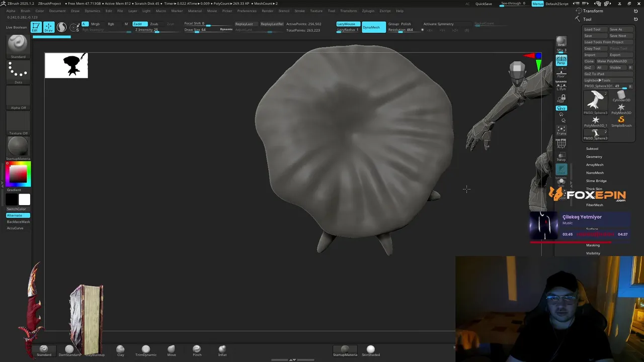Image resolution: width=644 pixels, height=362 pixels.
Task: Click the Frame view icon
Action: coord(561,130)
